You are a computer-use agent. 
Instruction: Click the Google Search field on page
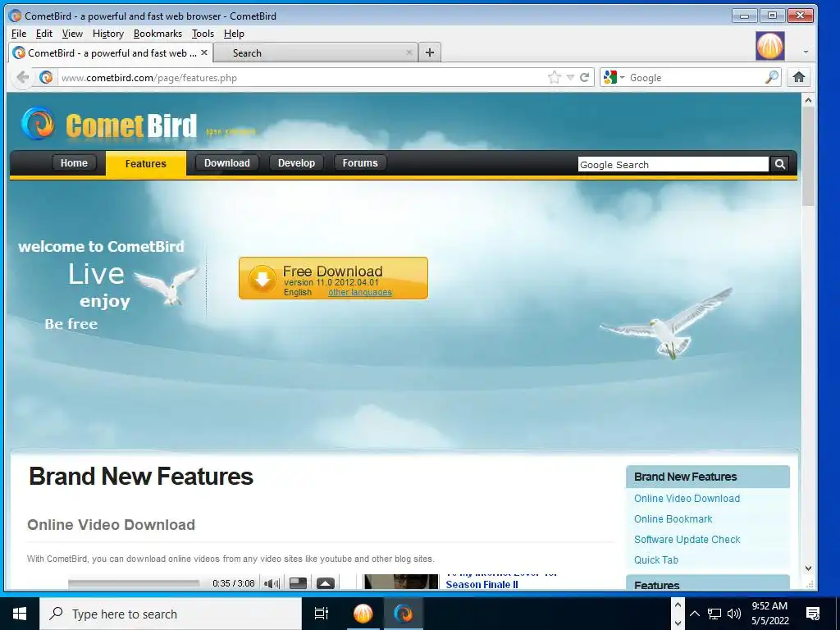point(673,164)
